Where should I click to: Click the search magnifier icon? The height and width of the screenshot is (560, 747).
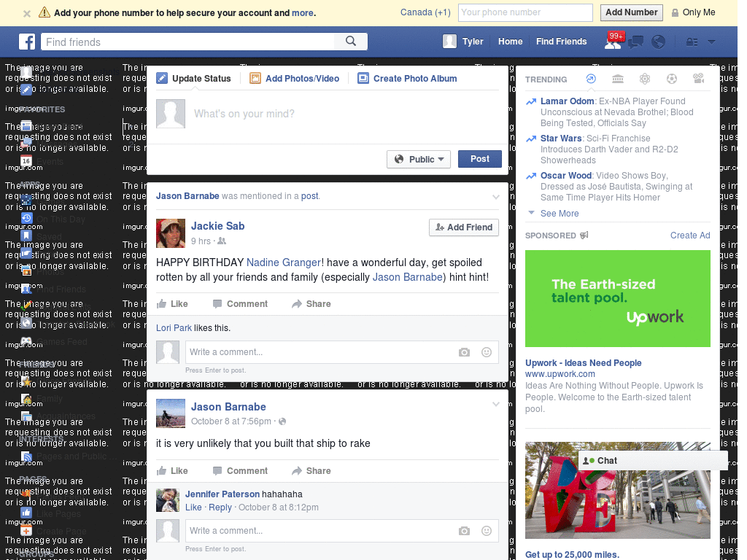(351, 42)
